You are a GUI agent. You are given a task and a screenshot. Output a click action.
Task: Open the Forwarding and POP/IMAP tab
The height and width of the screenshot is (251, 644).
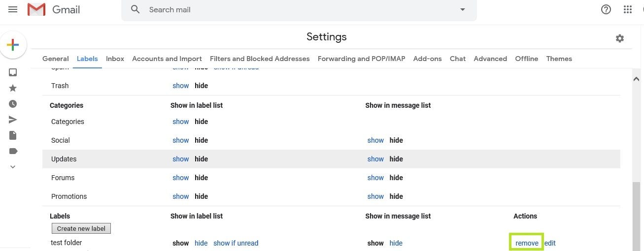point(361,59)
